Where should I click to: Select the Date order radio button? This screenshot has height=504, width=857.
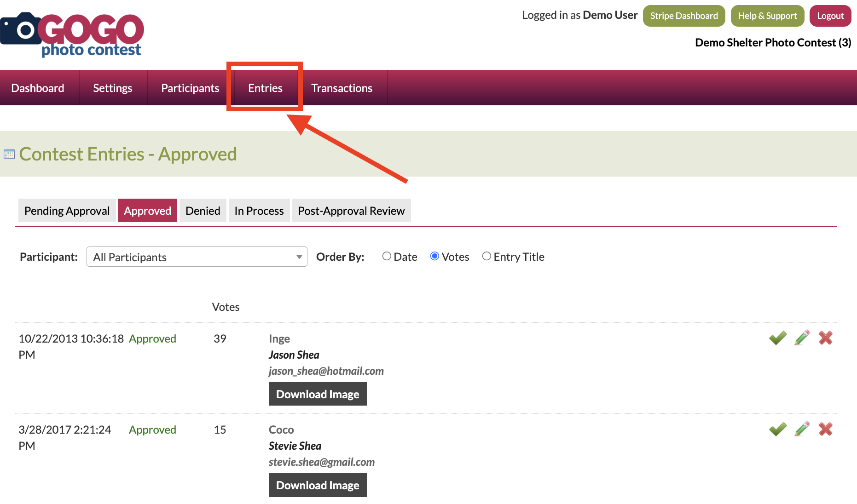(x=387, y=257)
